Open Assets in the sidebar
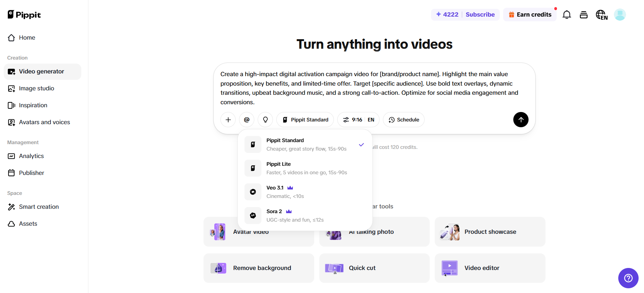This screenshot has width=644, height=293. [x=42, y=224]
